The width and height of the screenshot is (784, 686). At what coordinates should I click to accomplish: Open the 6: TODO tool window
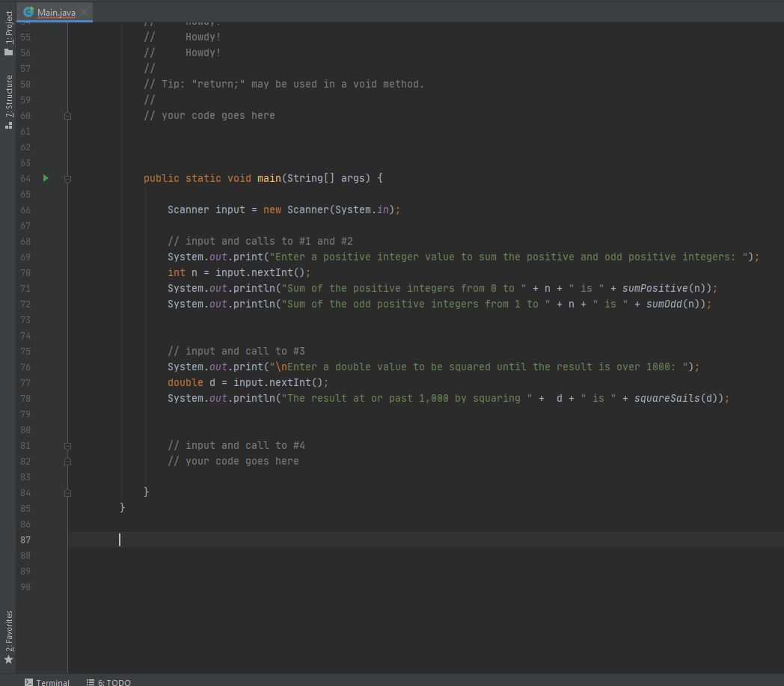pyautogui.click(x=108, y=682)
